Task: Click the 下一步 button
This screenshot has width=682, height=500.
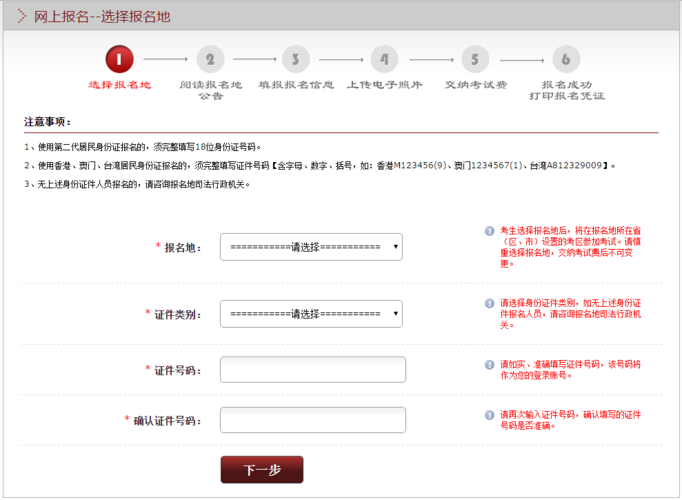Action: coord(262,470)
